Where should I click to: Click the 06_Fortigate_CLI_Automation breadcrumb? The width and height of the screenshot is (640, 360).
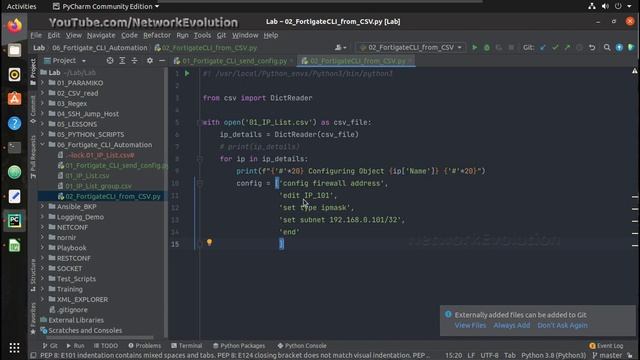pyautogui.click(x=100, y=48)
